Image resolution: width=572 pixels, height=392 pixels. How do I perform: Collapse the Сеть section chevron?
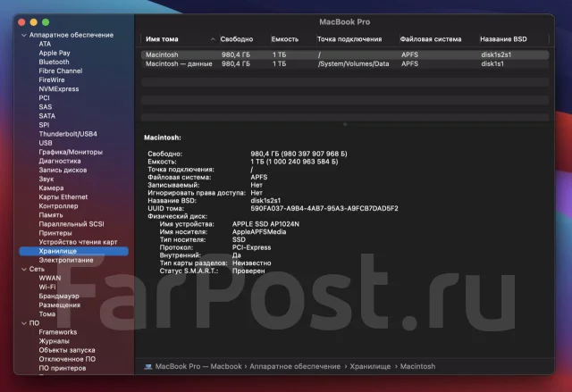coord(24,270)
